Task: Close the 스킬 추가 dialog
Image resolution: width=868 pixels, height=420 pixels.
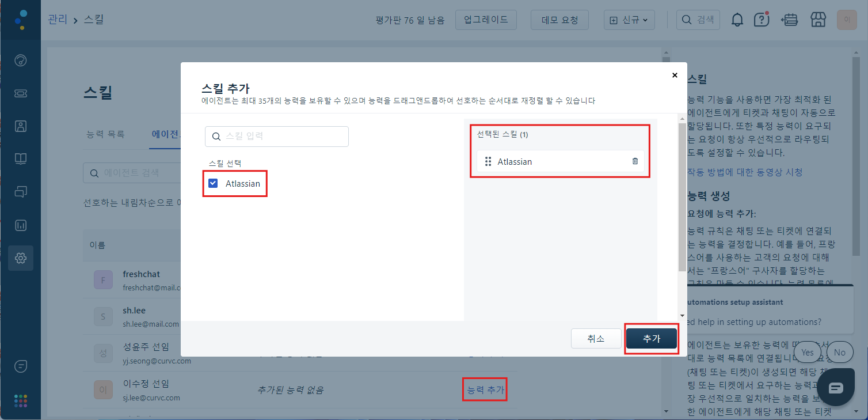Action: pos(675,75)
